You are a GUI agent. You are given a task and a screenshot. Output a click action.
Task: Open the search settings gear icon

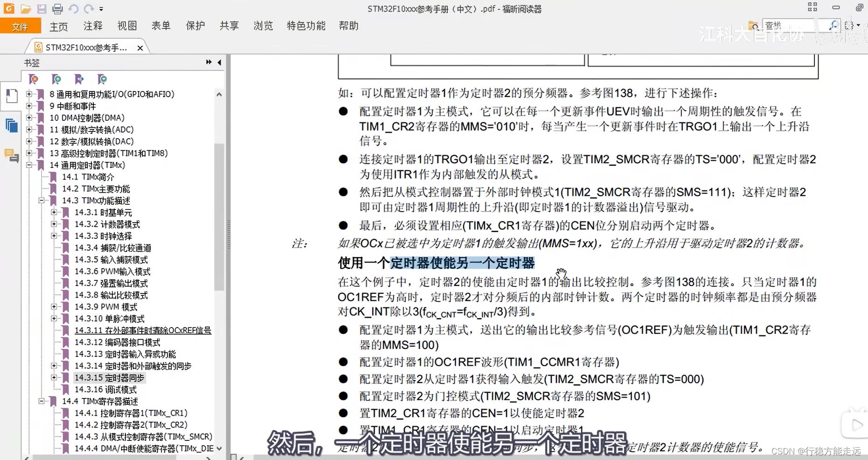tap(849, 25)
